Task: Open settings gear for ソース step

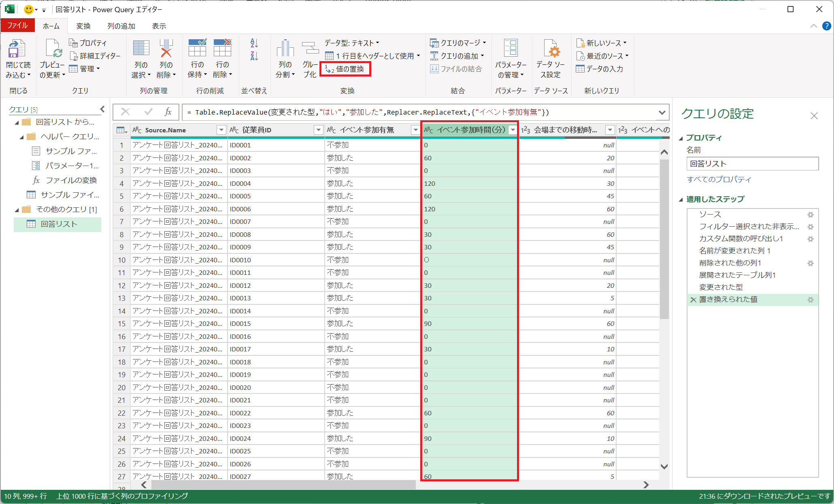Action: pyautogui.click(x=811, y=215)
